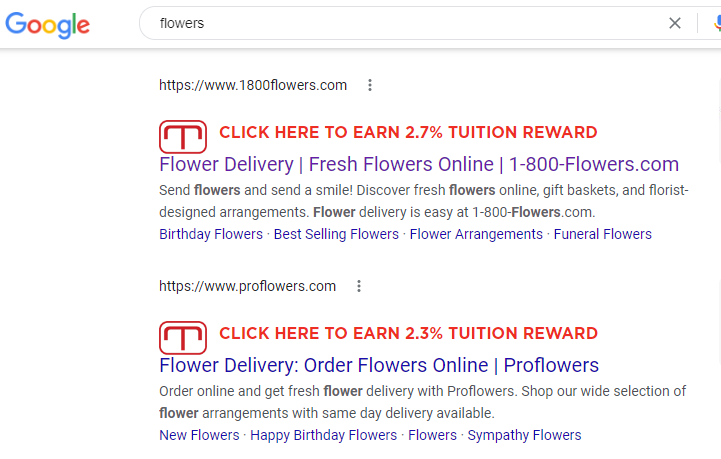Viewport: 721px width, 459px height.
Task: Click the tuition reward logo above Proflowers
Action: click(183, 338)
